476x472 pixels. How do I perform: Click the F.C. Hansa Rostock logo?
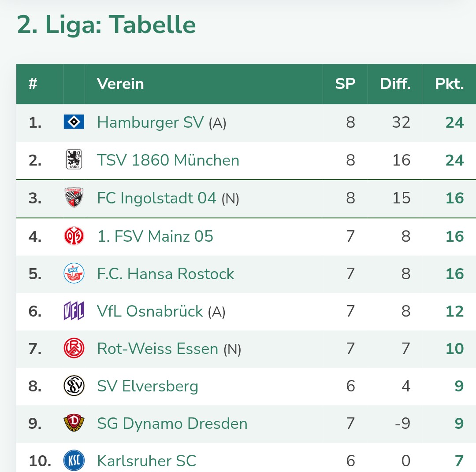[74, 273]
